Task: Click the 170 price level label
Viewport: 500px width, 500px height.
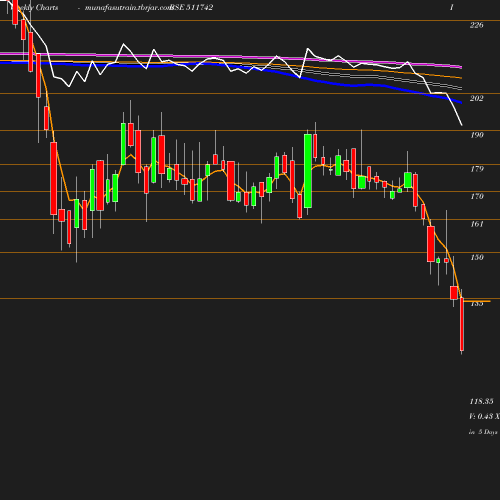Action: click(477, 196)
